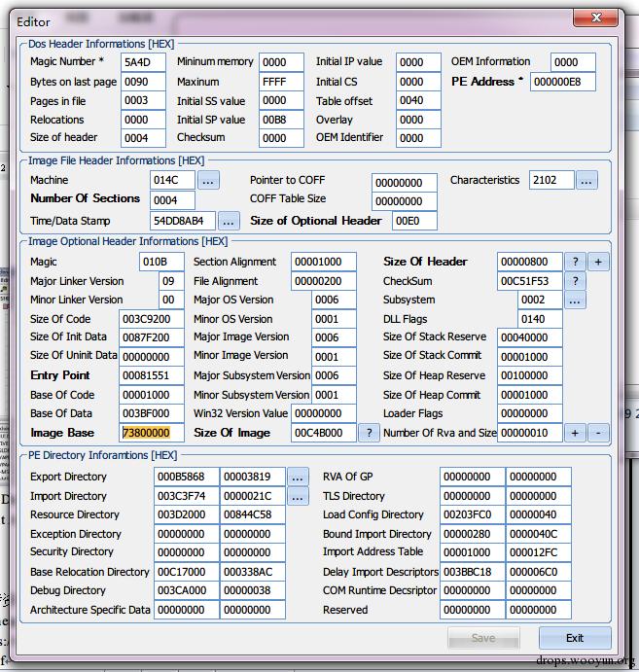Focus the PE Address input field
639x672 pixels.
pyautogui.click(x=562, y=82)
